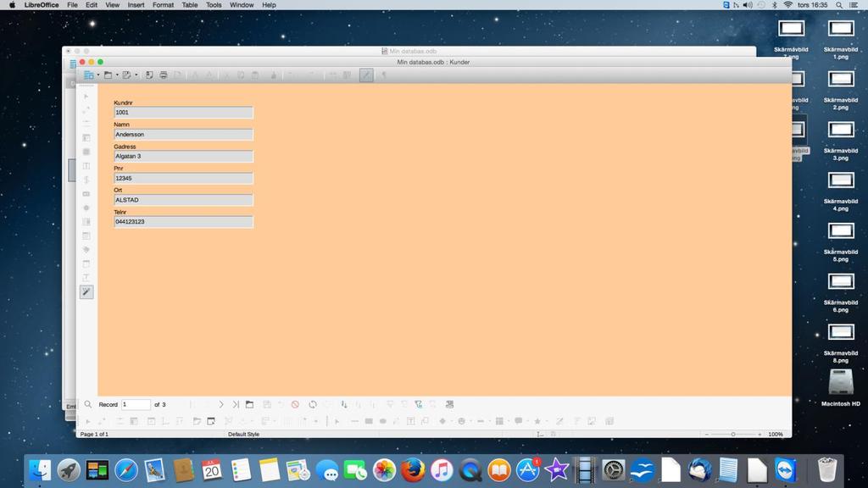868x488 pixels.
Task: Click Page 1 of 1 in status bar
Action: coord(94,435)
